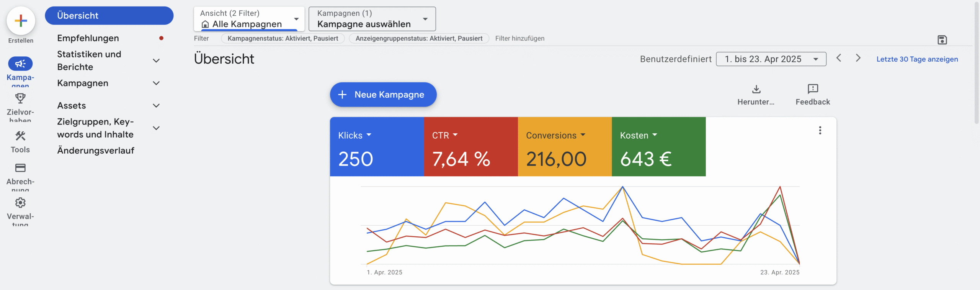Screen dimensions: 980x290
Task: Open Kampagne auswählen dropdown
Action: point(372,19)
